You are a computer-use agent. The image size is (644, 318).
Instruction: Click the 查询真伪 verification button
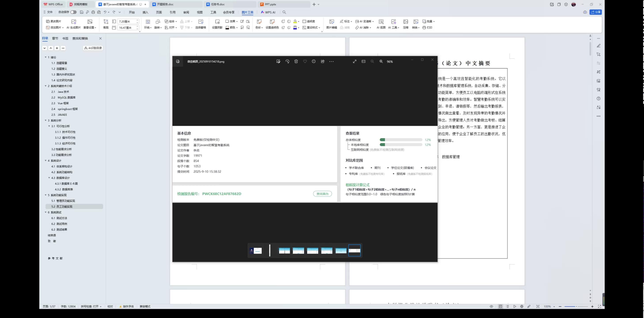point(322,194)
